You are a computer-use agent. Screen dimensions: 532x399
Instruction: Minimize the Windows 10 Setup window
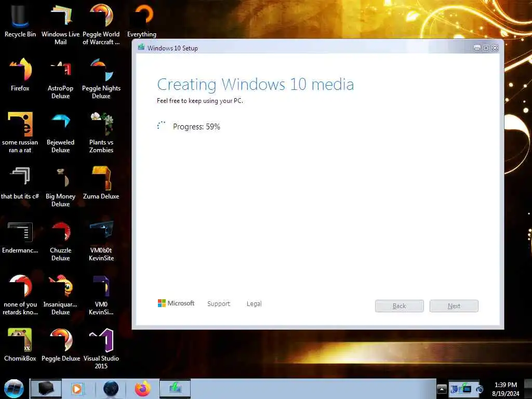[x=477, y=48]
